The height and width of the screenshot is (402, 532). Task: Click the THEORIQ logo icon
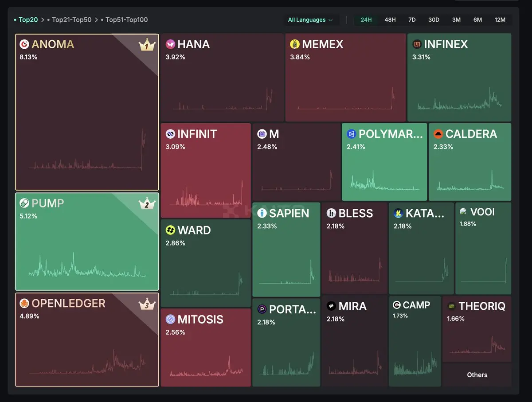(x=451, y=306)
